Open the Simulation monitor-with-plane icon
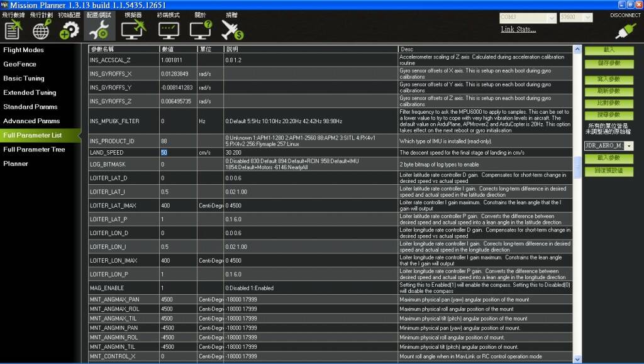 (133, 29)
